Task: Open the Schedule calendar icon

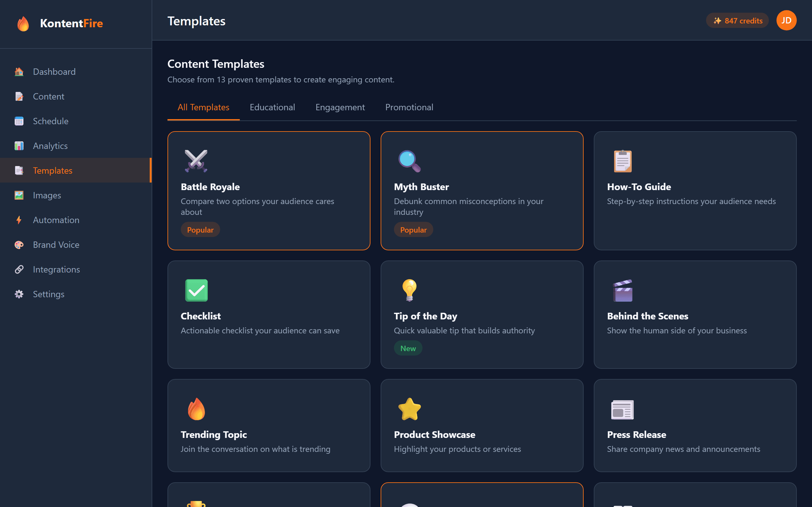Action: tap(19, 121)
